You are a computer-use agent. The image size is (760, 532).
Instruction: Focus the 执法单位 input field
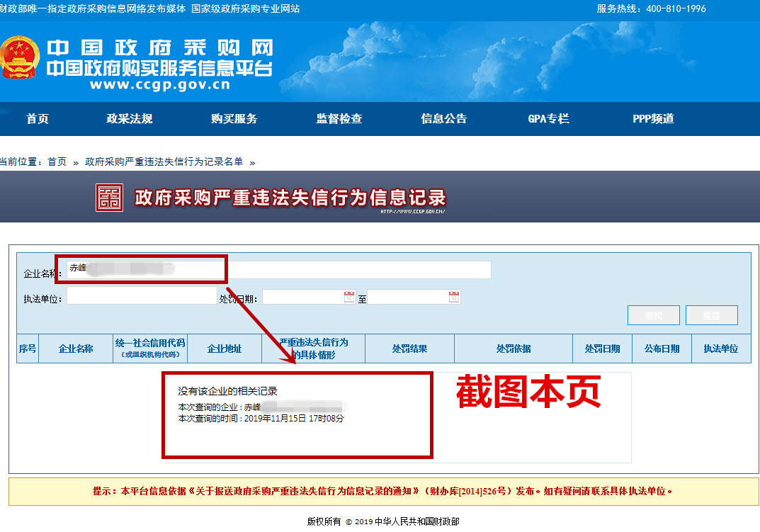141,296
